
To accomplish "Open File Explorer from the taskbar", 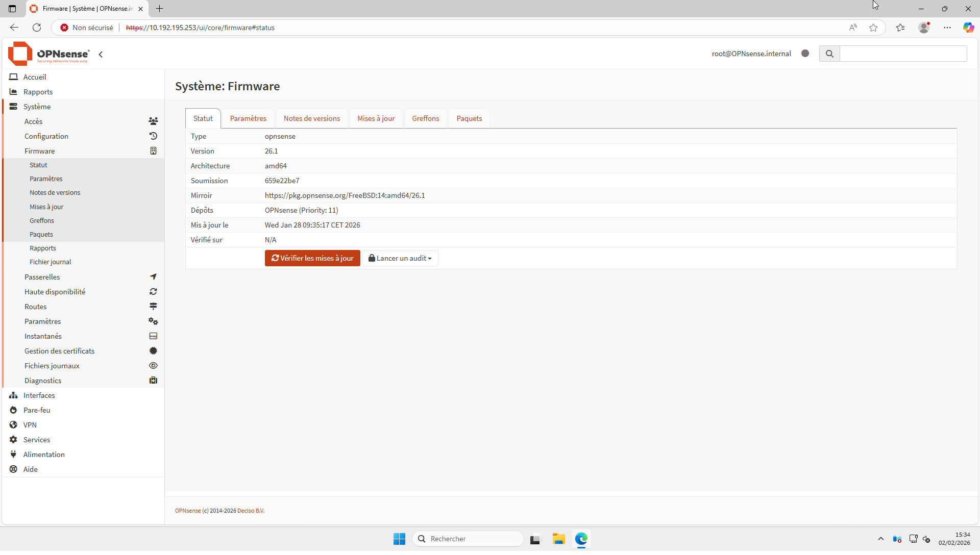I will 558,539.
